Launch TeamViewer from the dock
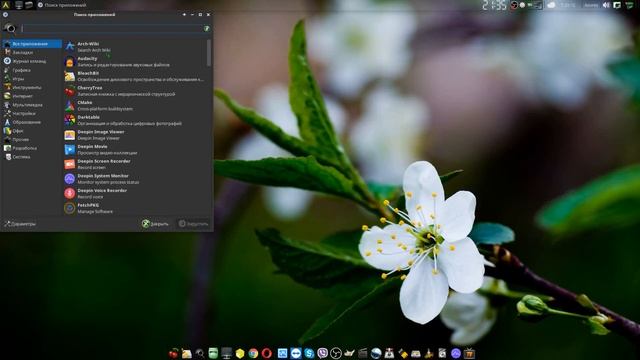The width and height of the screenshot is (640, 360). pyautogui.click(x=296, y=353)
